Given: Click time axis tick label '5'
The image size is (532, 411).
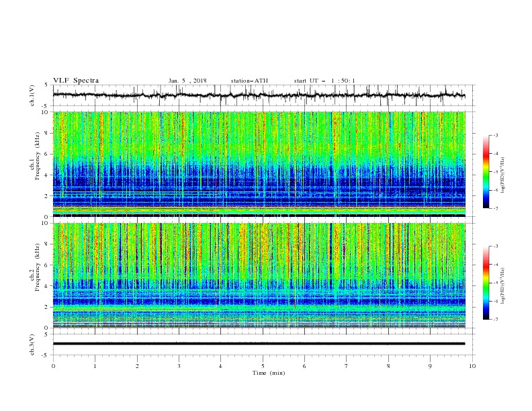Looking at the screenshot, I should pos(263,366).
